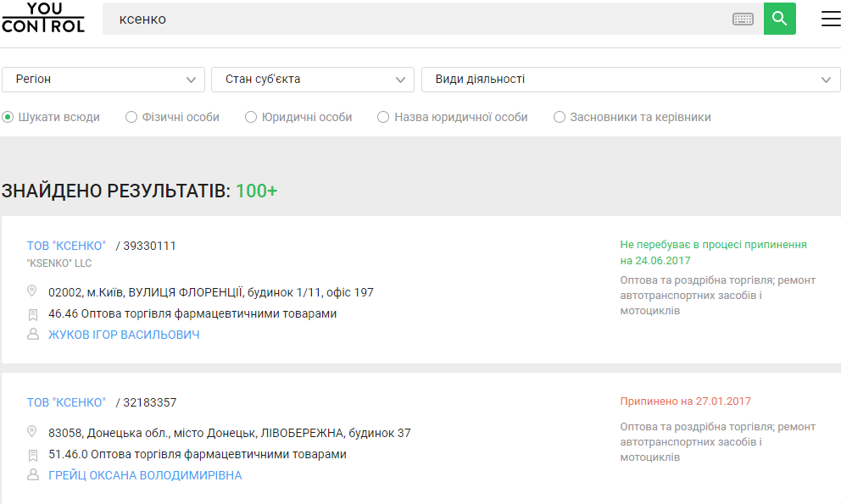
Task: Open ГРЕЙЦ ОКСАНА ВОЛОДИМИРІВНА profile link
Action: click(x=145, y=475)
